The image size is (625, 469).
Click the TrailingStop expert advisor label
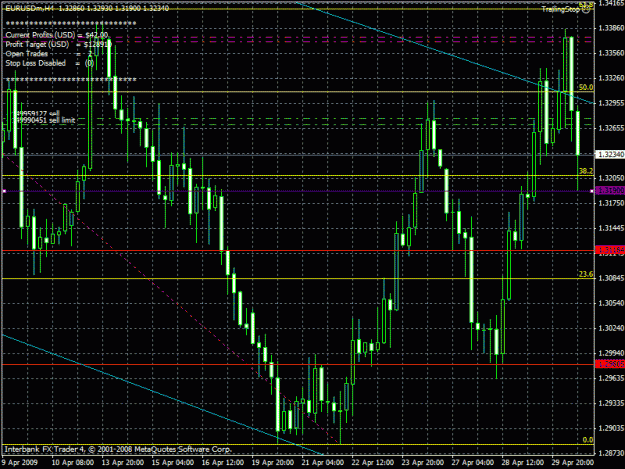pos(560,10)
